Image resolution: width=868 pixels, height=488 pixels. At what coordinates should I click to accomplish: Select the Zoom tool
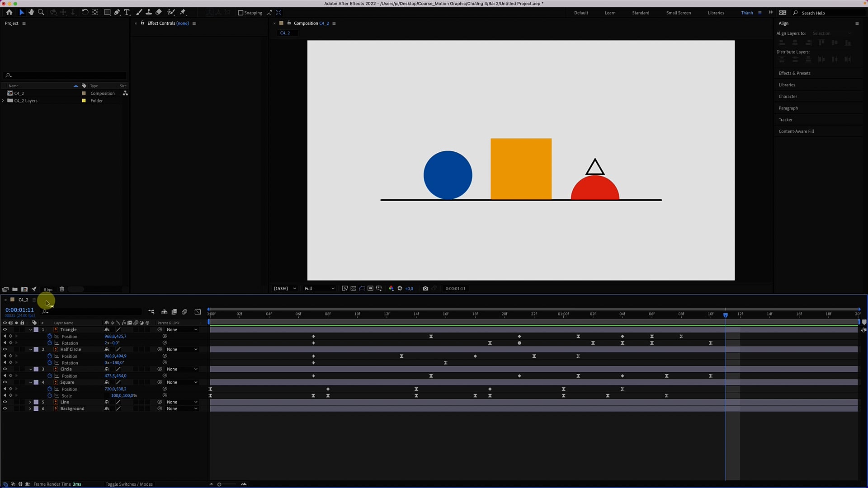pos(41,12)
